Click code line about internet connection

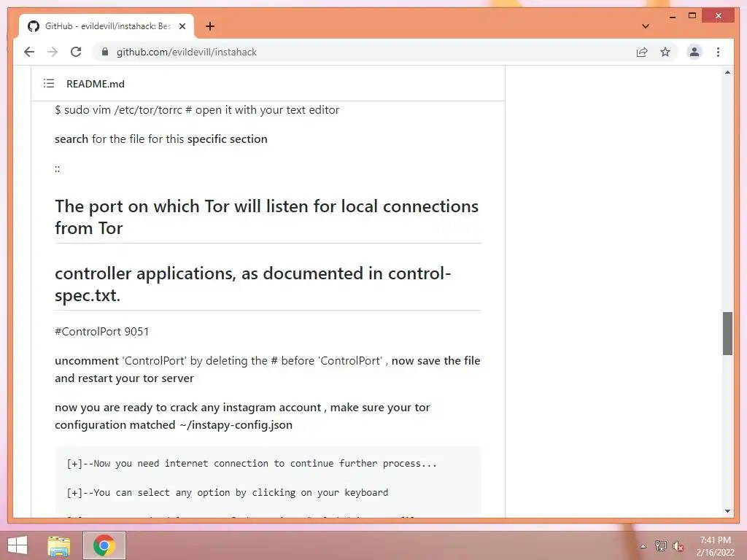pos(252,463)
